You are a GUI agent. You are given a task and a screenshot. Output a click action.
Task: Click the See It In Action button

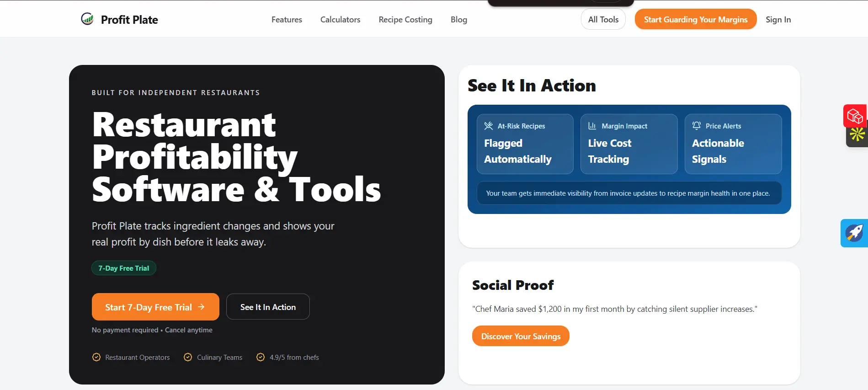tap(268, 307)
